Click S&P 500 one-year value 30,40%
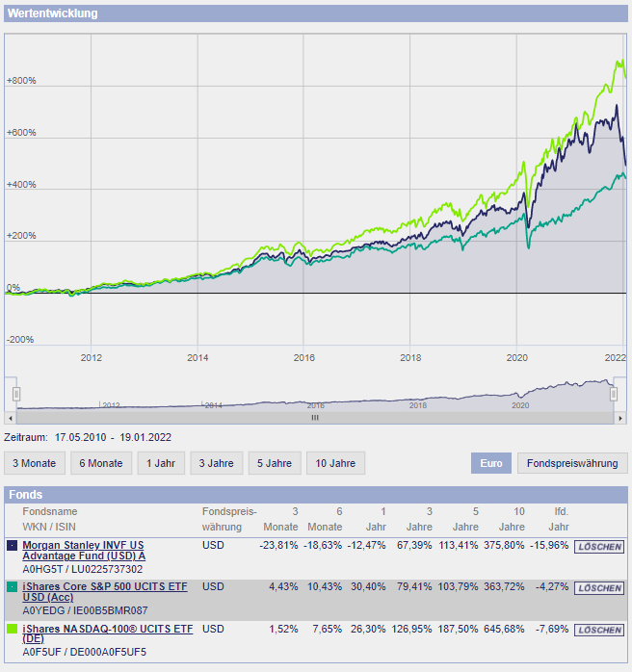632x672 pixels. pyautogui.click(x=368, y=586)
